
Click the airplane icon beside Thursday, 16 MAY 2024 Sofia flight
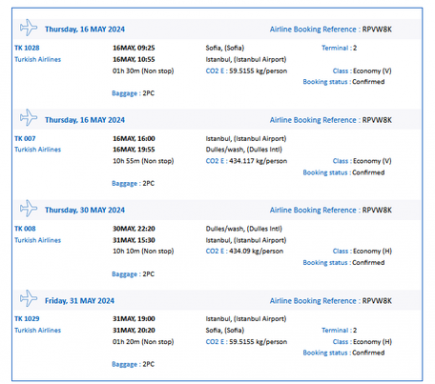click(28, 28)
